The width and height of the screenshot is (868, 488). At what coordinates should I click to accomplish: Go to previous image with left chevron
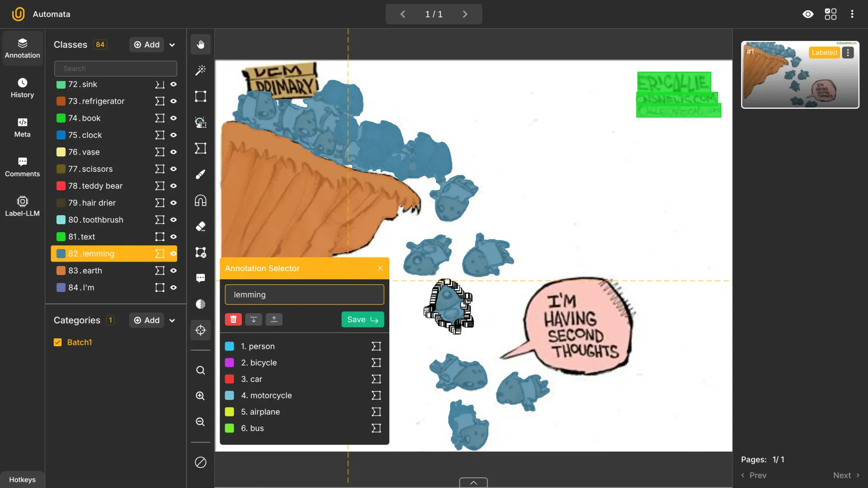[403, 14]
